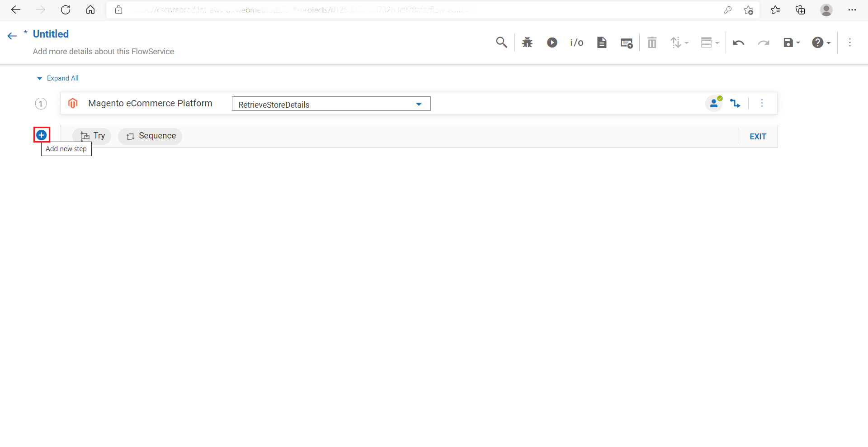The width and height of the screenshot is (868, 447).
Task: Open browser settings and more menu
Action: coord(852,10)
